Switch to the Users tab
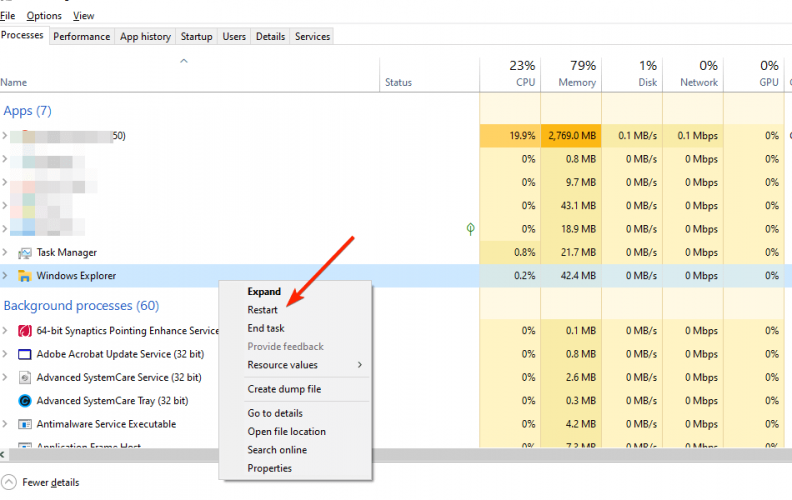This screenshot has width=792, height=500. 234,36
